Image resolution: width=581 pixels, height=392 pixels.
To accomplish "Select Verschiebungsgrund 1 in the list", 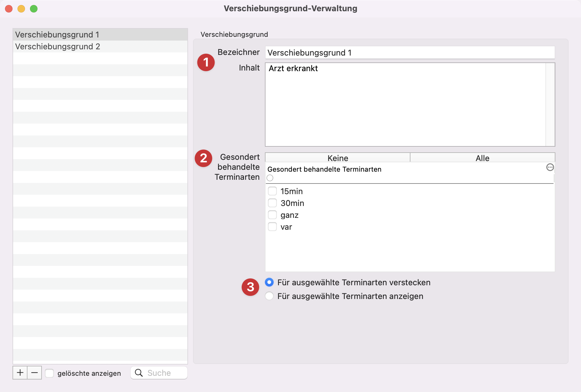I will (x=100, y=35).
